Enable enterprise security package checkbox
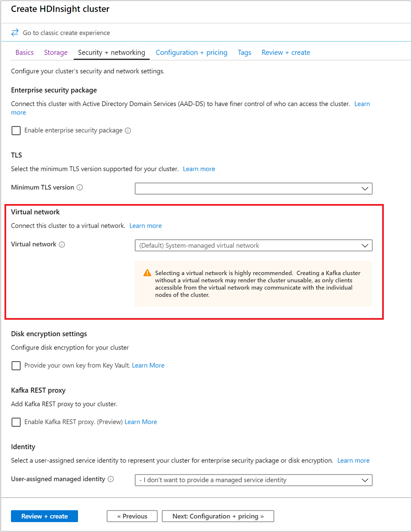The width and height of the screenshot is (412, 532). [x=16, y=131]
